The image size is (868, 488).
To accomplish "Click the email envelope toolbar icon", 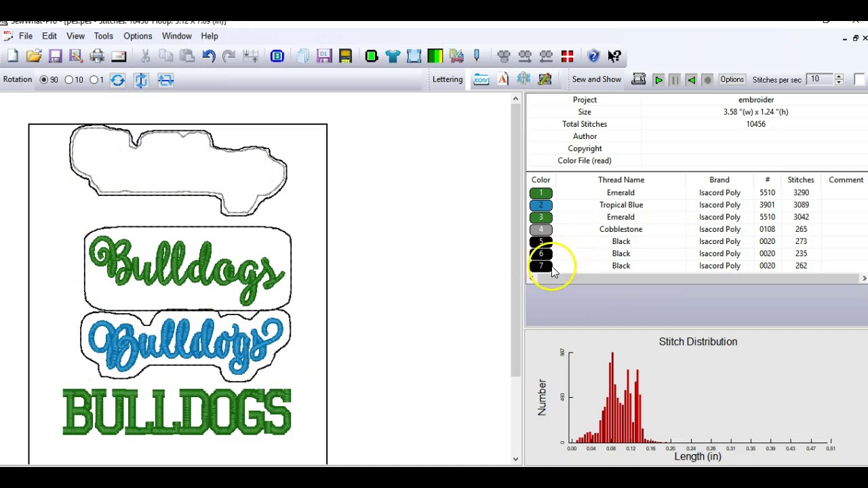I will 119,56.
